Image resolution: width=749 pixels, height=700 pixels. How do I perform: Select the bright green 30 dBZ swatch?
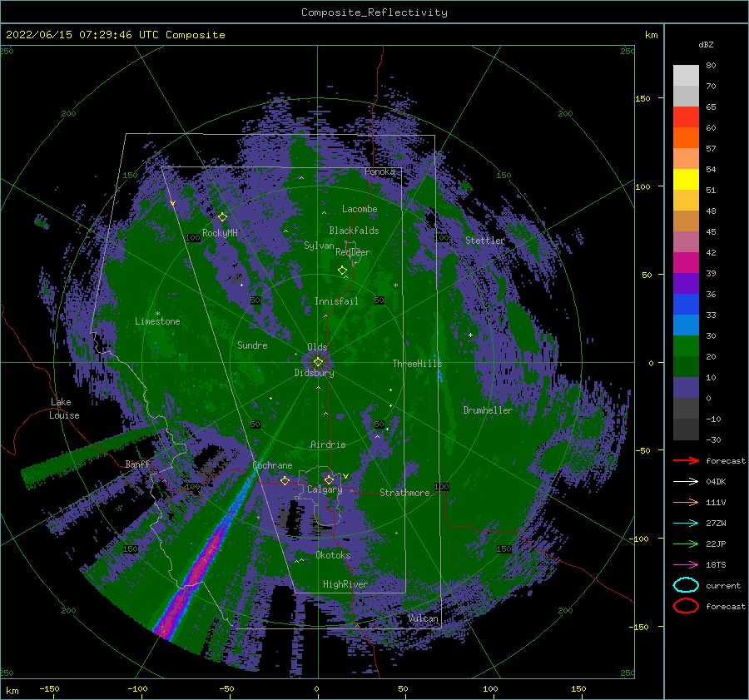coord(686,346)
